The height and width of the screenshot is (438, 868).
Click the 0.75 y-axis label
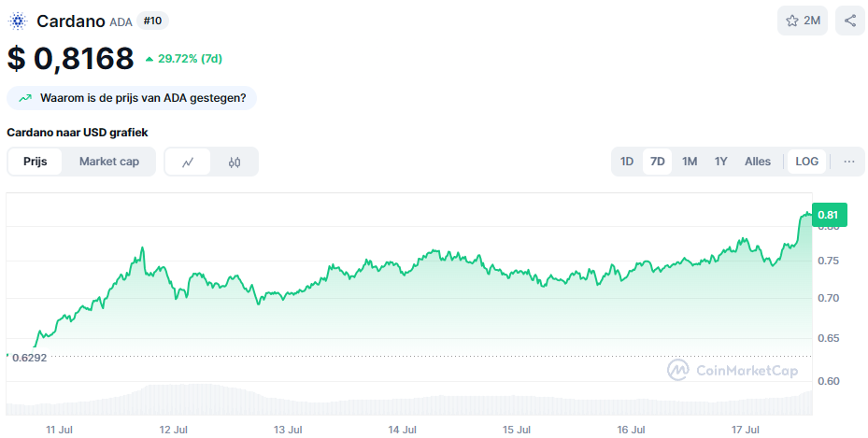coord(829,261)
